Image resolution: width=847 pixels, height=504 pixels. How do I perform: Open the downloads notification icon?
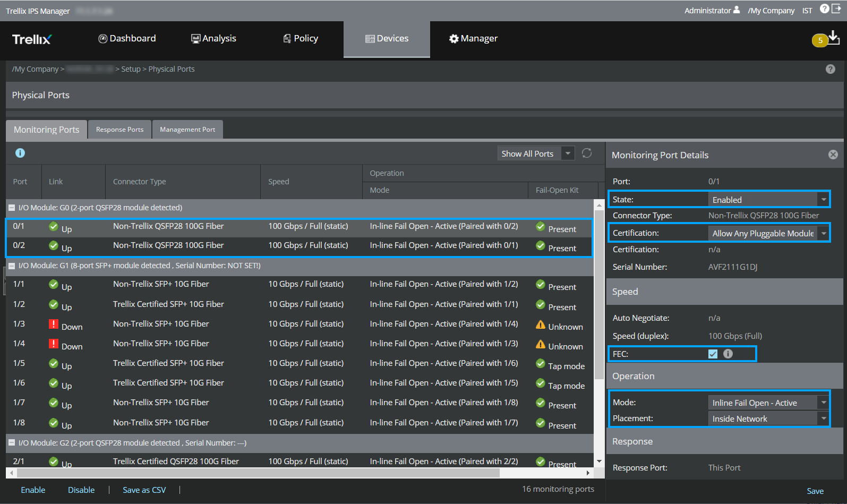833,38
